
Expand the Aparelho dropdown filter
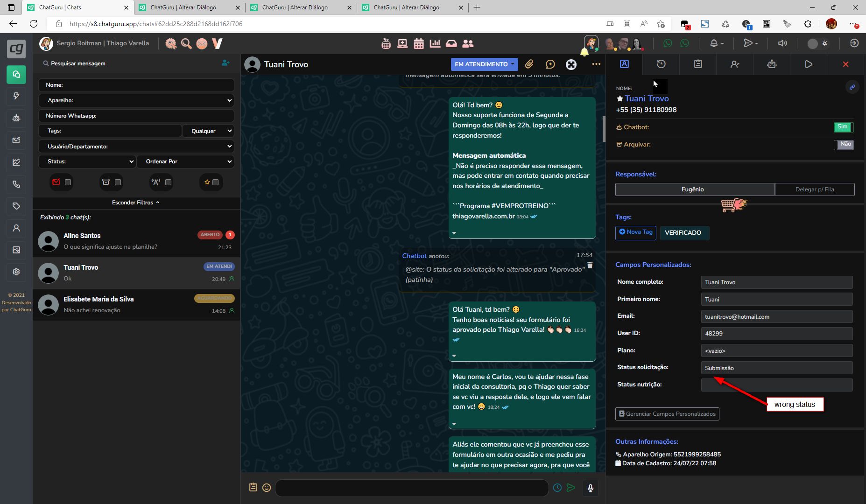tap(136, 100)
